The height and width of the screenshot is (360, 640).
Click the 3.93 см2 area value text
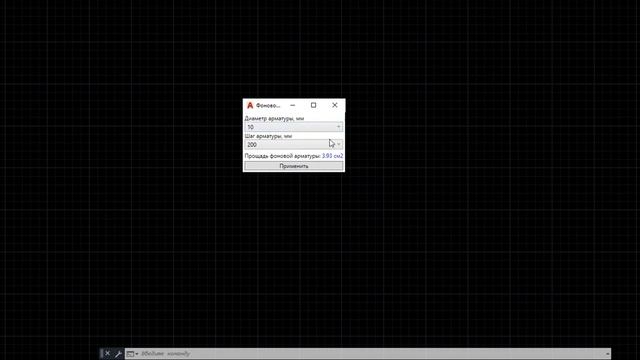(332, 156)
